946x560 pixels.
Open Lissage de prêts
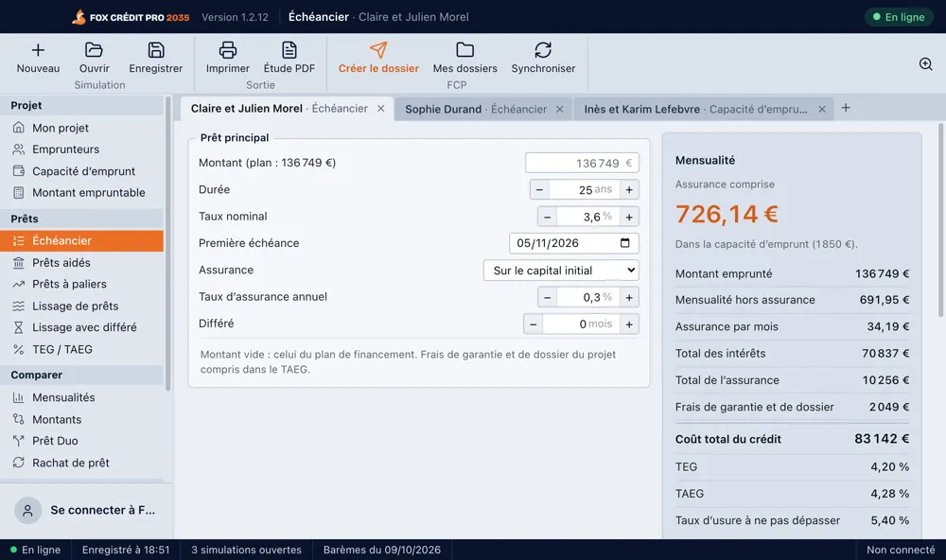(x=81, y=306)
